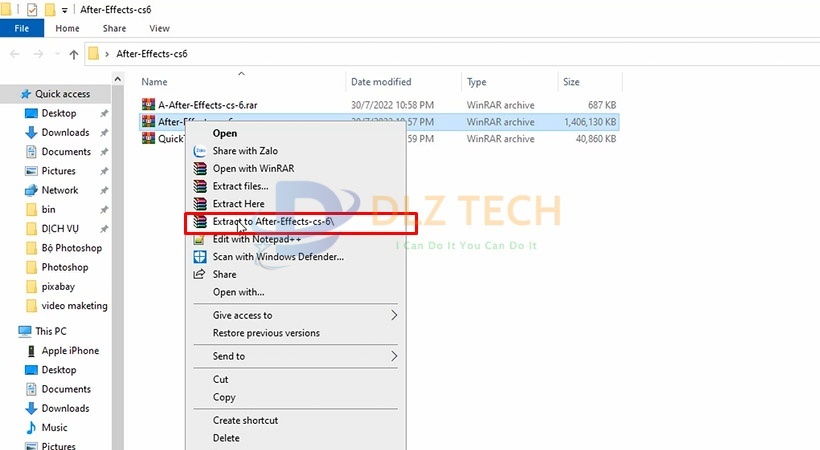Screen dimensions: 820x450
Task: Click the 1,406,130 KB size cell
Action: tap(590, 122)
